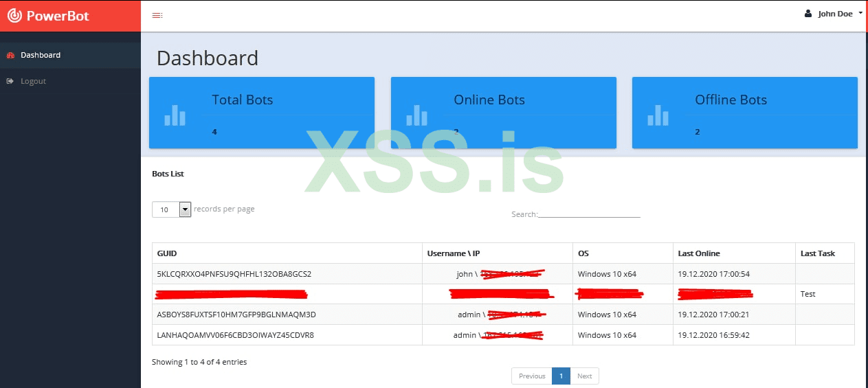Click the PowerBot logo icon

click(14, 15)
